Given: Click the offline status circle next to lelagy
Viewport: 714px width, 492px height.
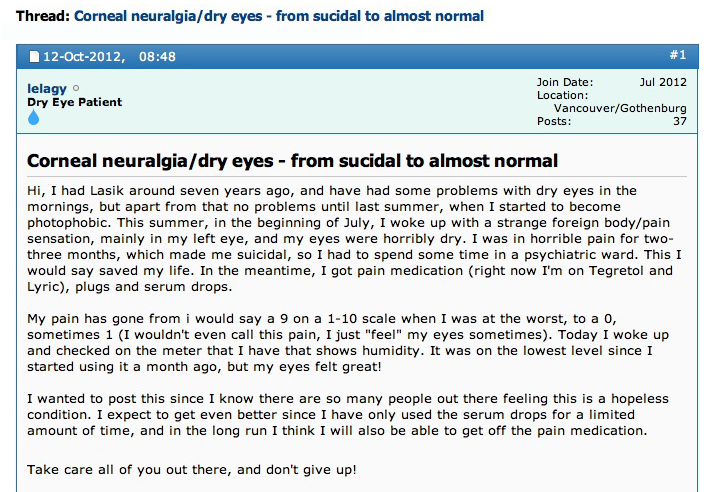Looking at the screenshot, I should coord(76,89).
